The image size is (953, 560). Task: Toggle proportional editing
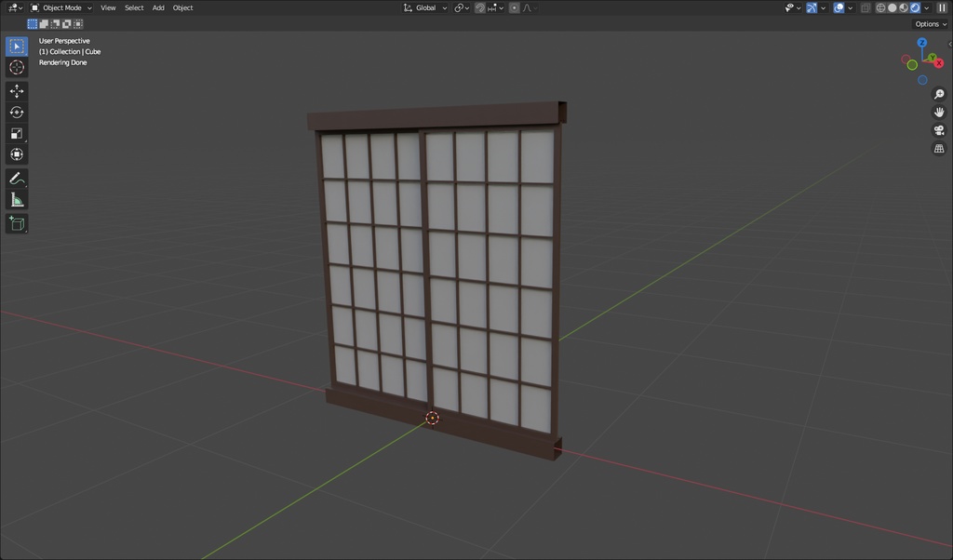pyautogui.click(x=514, y=7)
